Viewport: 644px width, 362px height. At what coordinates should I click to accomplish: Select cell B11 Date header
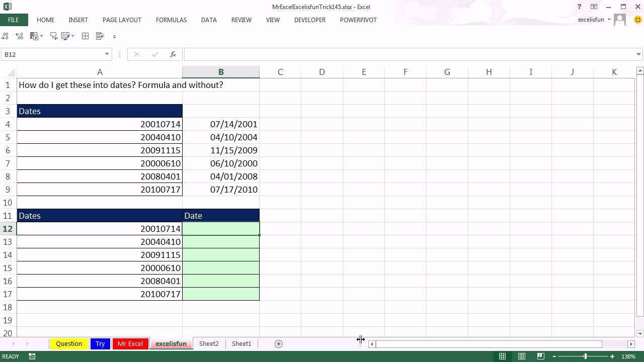click(221, 216)
